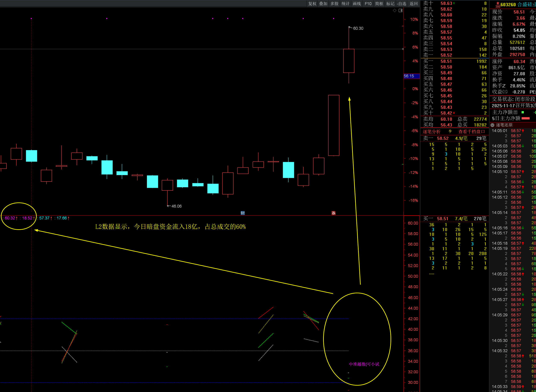Open the 主力净额 list icon
536x392 pixels.
point(515,112)
